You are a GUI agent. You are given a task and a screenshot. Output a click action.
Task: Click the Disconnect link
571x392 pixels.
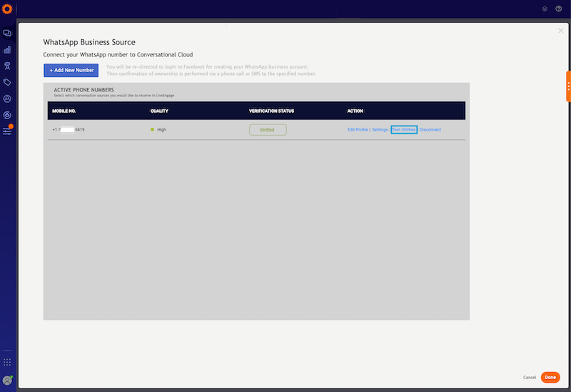tap(430, 130)
